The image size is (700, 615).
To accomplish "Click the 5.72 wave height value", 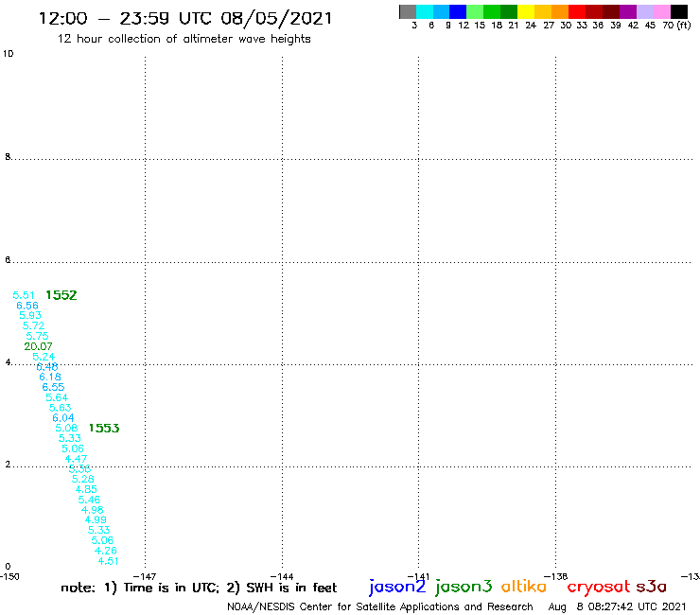I will coord(33,325).
